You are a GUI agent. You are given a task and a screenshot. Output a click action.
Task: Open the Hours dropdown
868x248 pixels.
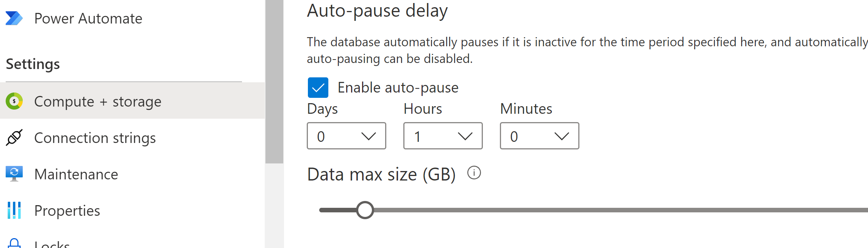tap(443, 136)
